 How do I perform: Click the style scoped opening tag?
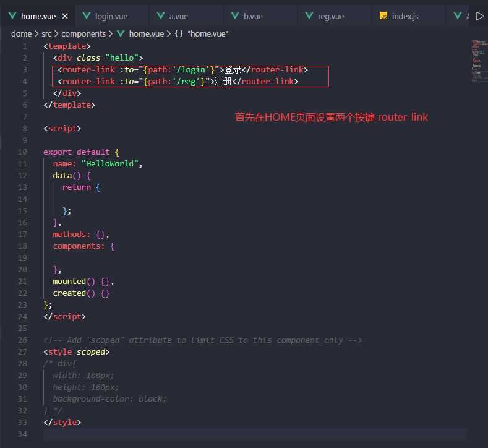[x=76, y=352]
